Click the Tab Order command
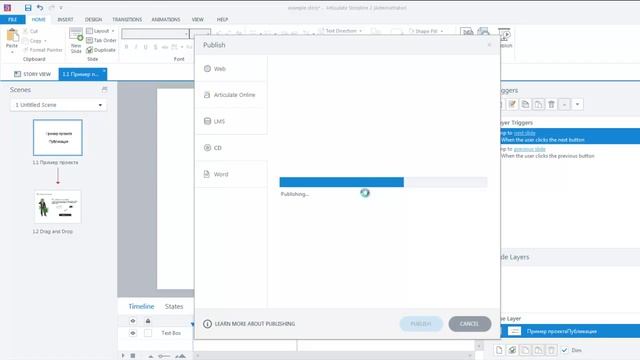 point(101,40)
